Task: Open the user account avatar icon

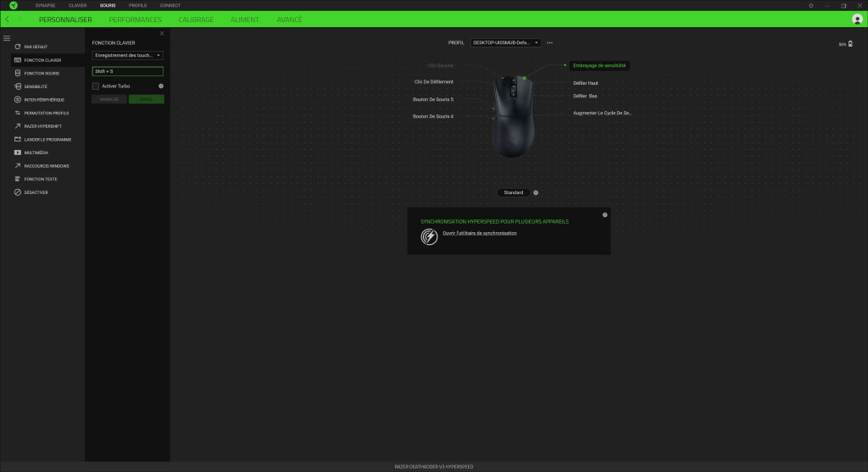Action: [x=857, y=19]
